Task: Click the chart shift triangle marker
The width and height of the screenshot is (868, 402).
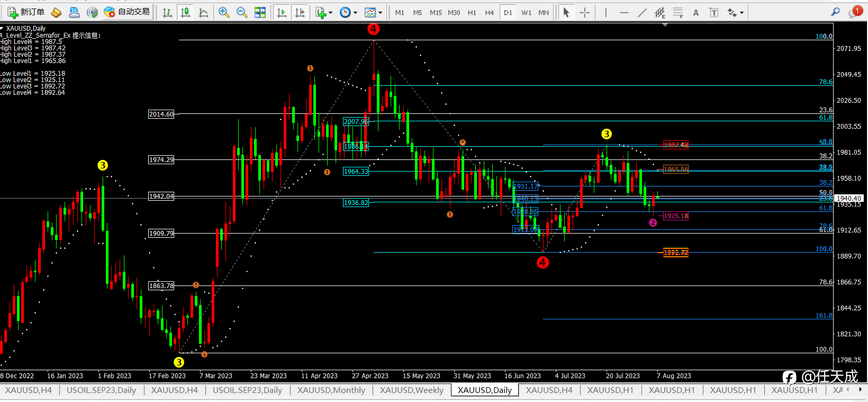Action: pos(665,24)
